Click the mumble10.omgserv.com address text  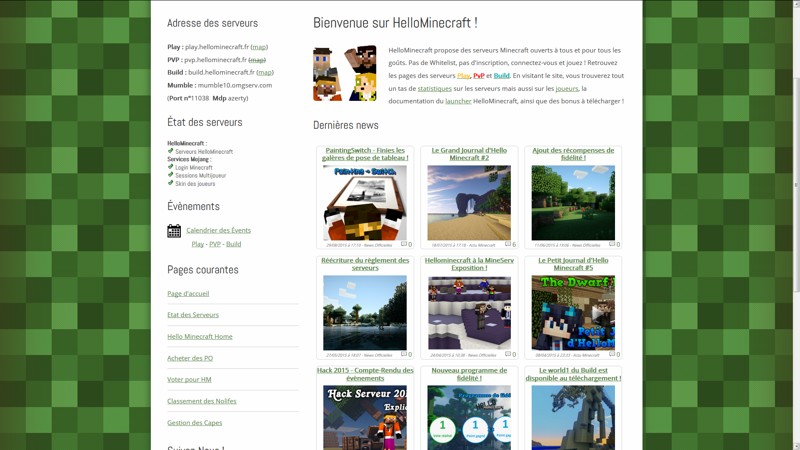pyautogui.click(x=235, y=85)
